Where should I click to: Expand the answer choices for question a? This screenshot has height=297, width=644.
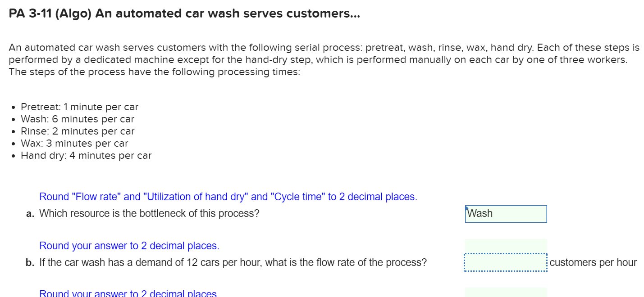506,214
